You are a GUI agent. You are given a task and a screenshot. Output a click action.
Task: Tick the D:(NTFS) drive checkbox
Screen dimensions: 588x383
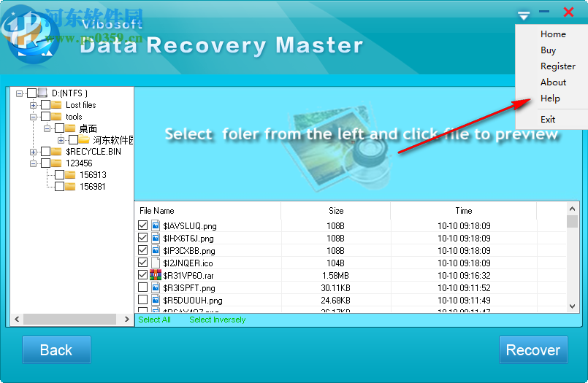(32, 93)
